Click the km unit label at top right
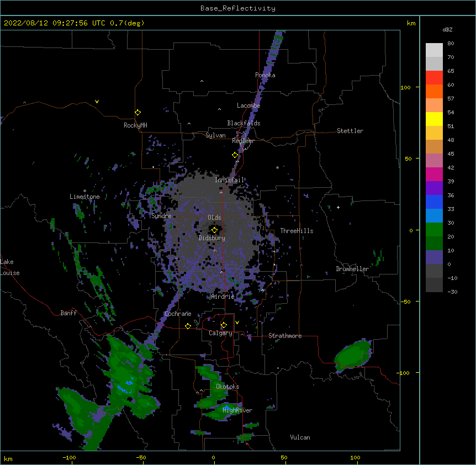The height and width of the screenshot is (465, 476). click(x=411, y=23)
